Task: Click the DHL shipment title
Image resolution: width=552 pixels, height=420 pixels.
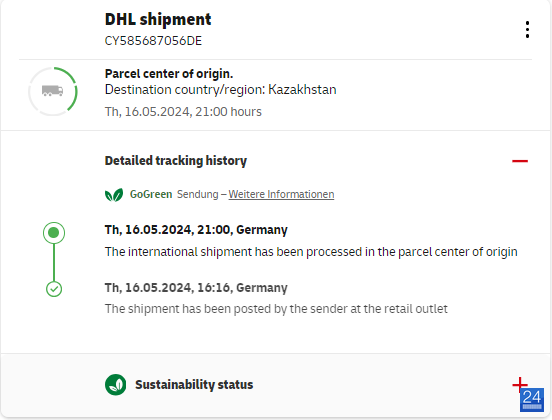Action: (158, 19)
